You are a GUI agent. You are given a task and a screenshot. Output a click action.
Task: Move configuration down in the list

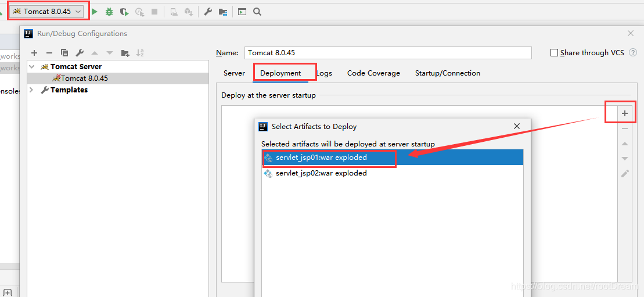[110, 53]
